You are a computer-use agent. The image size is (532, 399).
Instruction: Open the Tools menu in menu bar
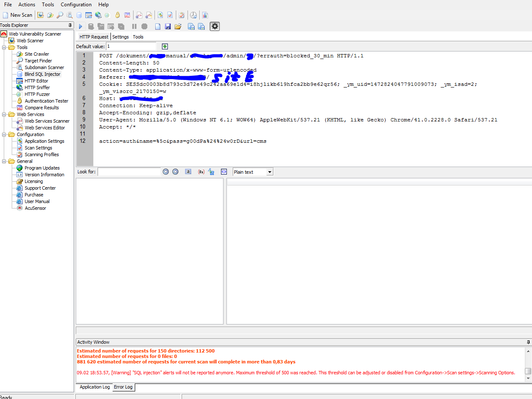click(x=48, y=5)
